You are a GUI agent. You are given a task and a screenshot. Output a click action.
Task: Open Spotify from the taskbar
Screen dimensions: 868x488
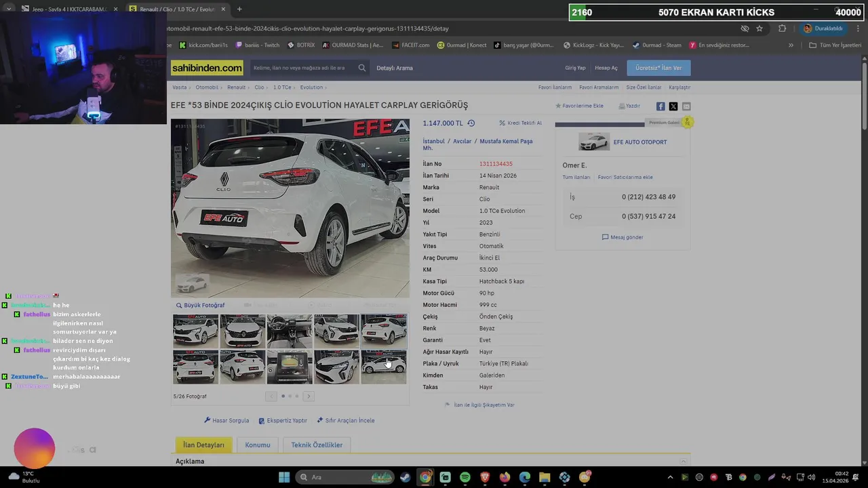[465, 477]
